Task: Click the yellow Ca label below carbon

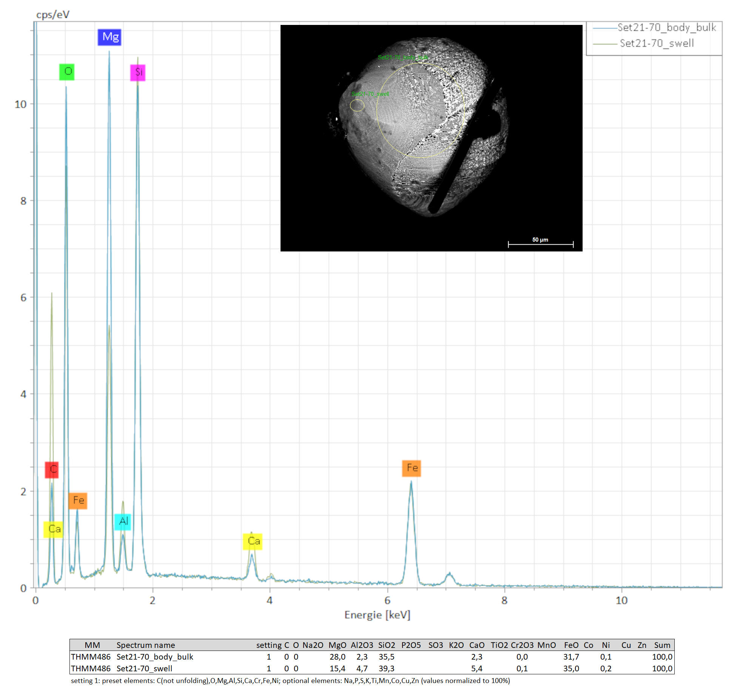Action: [53, 529]
